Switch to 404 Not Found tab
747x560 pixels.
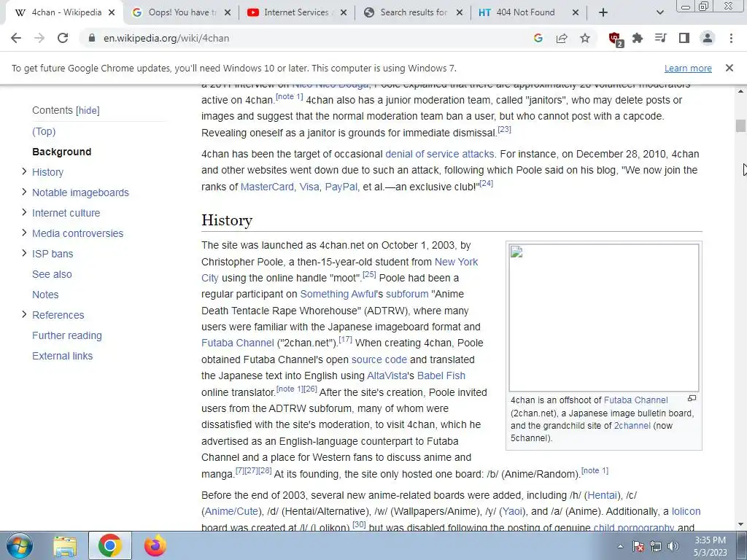pyautogui.click(x=528, y=12)
